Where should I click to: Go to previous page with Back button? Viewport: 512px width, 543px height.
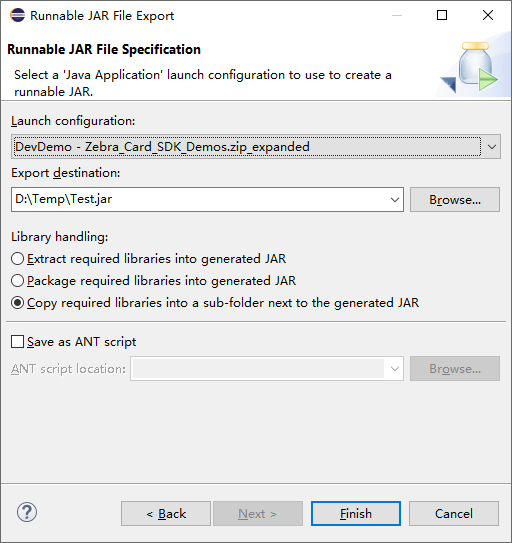[x=166, y=514]
